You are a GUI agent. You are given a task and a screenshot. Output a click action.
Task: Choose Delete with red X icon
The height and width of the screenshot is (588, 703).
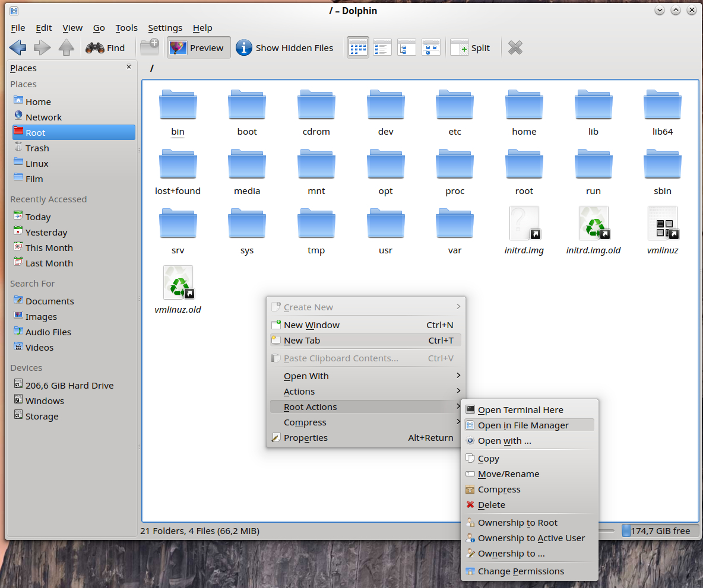(530, 505)
